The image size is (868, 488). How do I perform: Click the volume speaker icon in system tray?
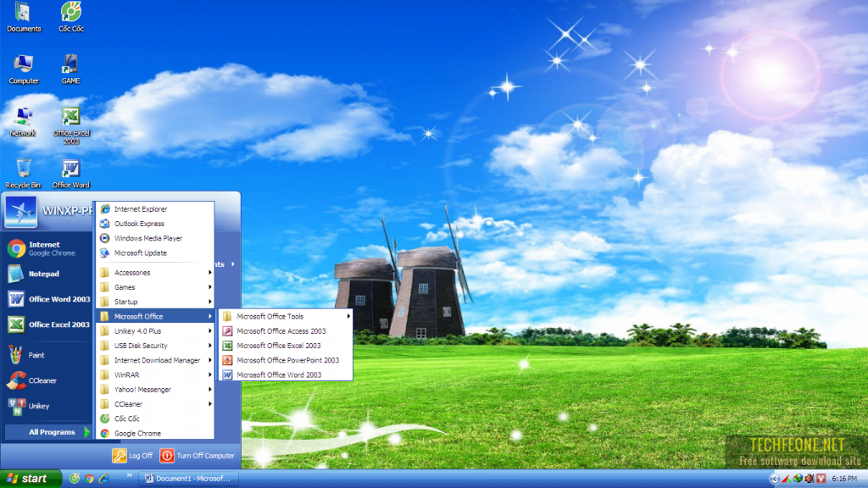click(810, 479)
